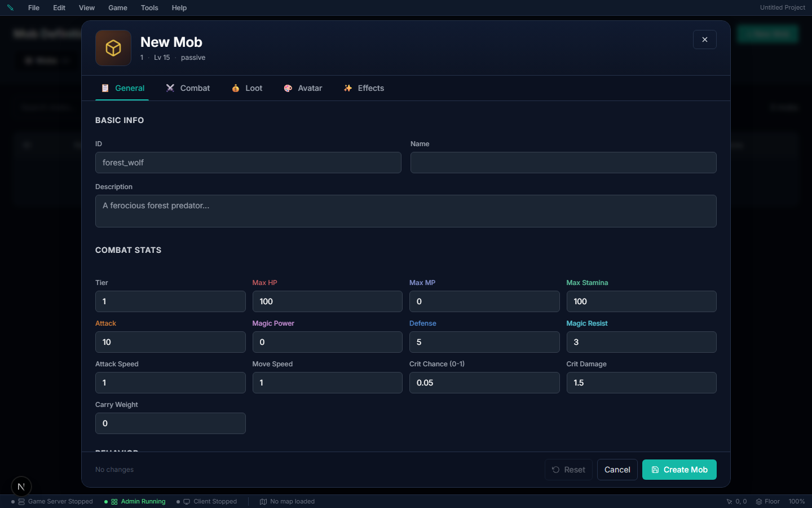Click the Game Server Stopped status text
Screen dimensions: 812x508
coord(60,502)
